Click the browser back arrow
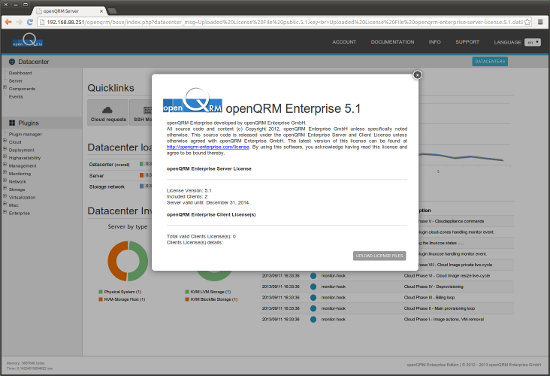This screenshot has height=376, width=550. tap(8, 22)
